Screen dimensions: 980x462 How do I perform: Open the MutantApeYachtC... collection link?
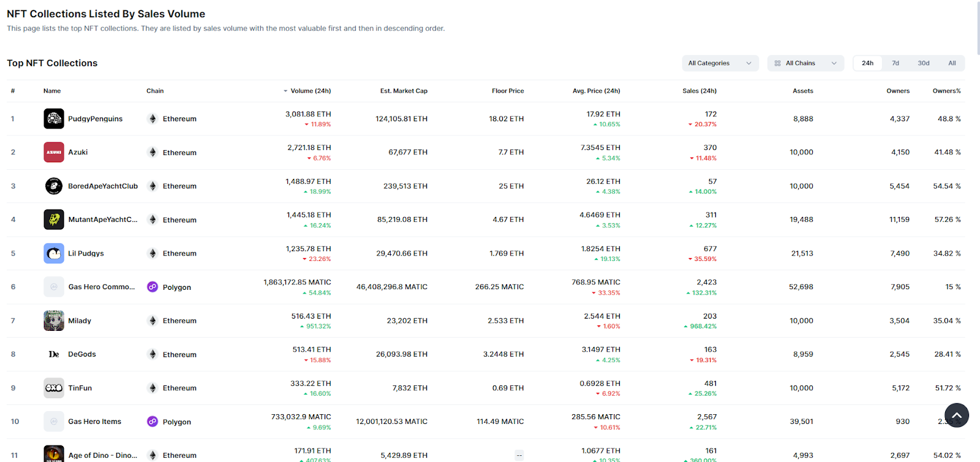click(103, 219)
